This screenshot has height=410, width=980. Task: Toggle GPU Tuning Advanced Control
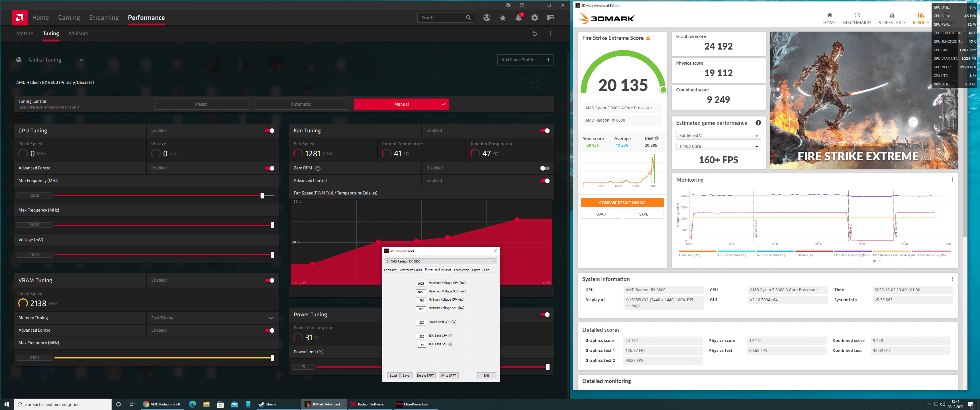click(270, 168)
